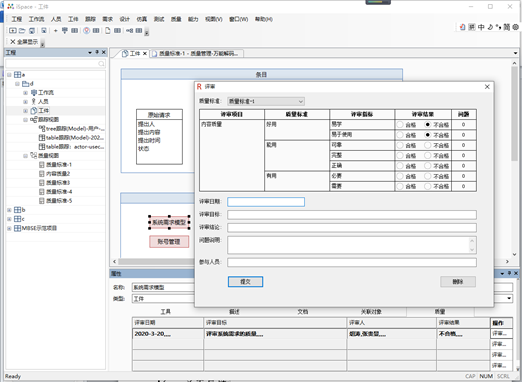The height and width of the screenshot is (382, 522).
Task: Select 合格 for the 完整 row
Action: point(400,156)
